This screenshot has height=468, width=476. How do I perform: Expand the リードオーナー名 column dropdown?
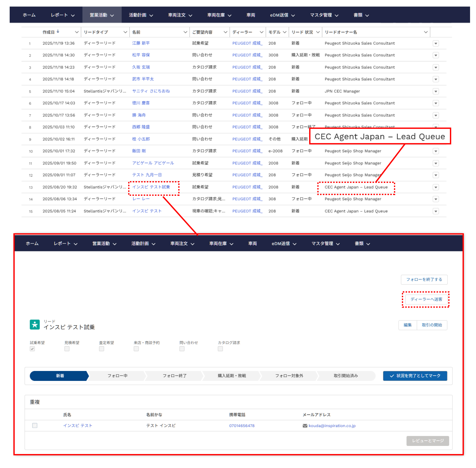point(425,32)
